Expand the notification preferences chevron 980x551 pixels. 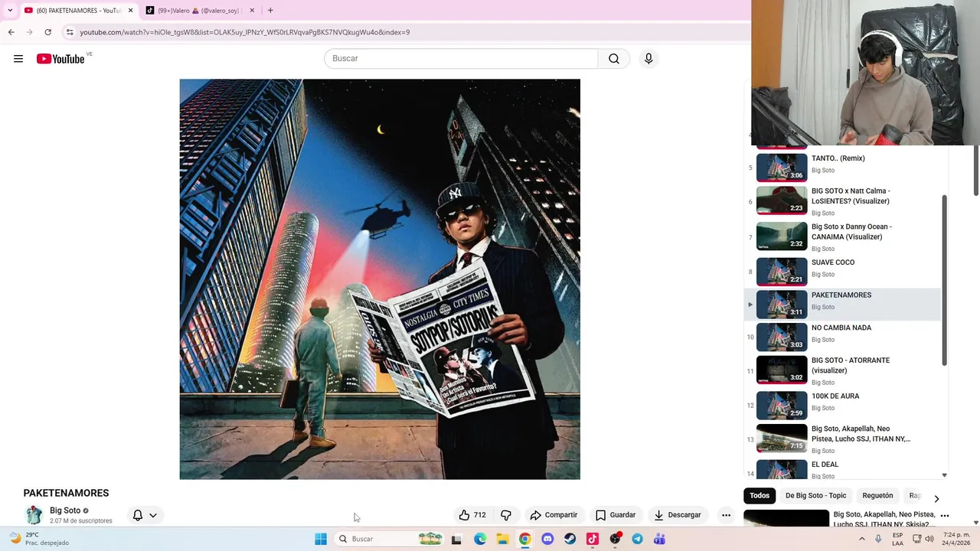click(x=153, y=515)
